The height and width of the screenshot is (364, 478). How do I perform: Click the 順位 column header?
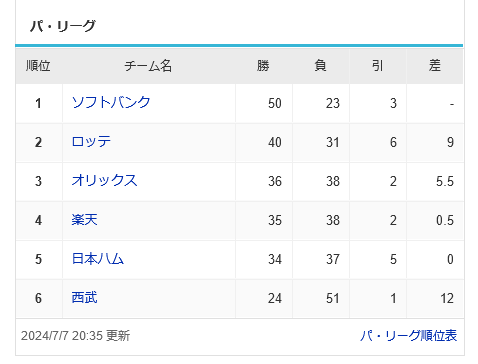(38, 66)
